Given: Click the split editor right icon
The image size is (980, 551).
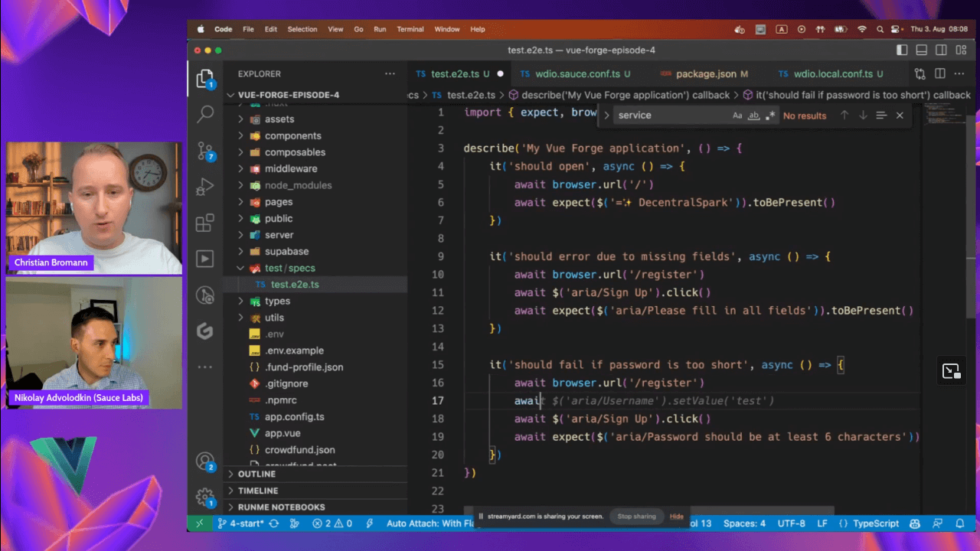Looking at the screenshot, I should tap(939, 74).
